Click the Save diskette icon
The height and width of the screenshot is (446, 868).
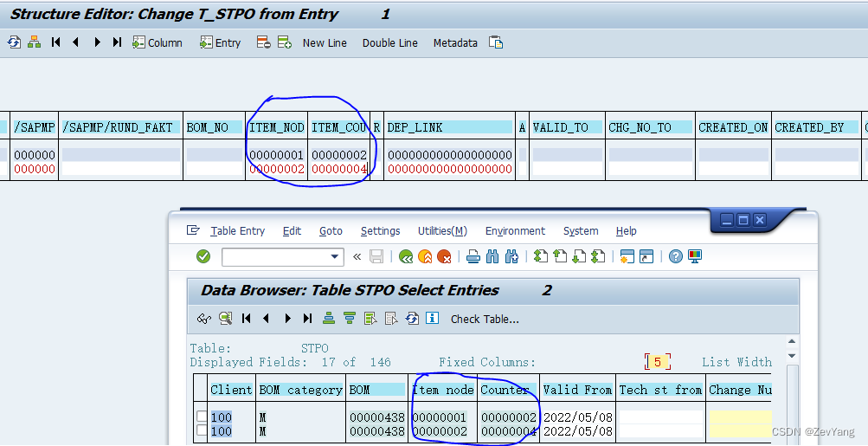click(376, 256)
